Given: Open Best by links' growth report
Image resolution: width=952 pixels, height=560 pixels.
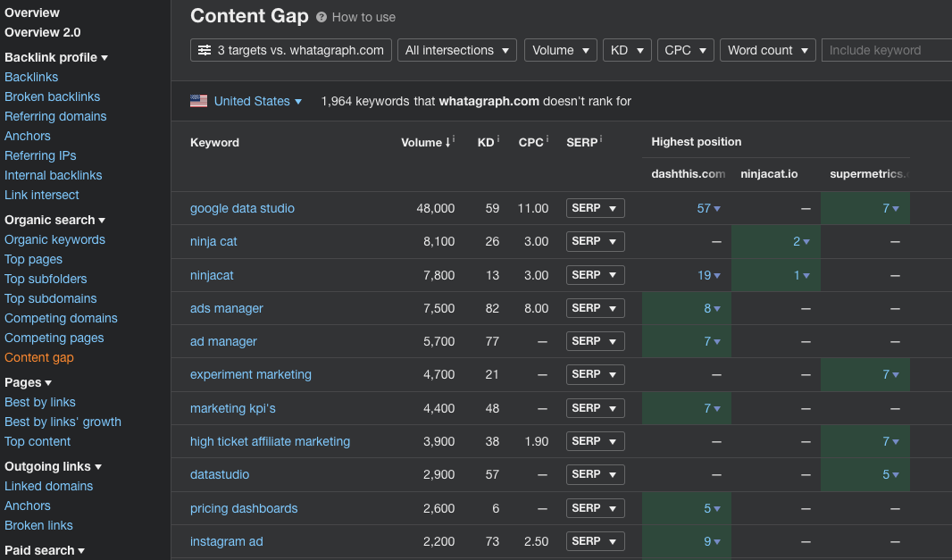Looking at the screenshot, I should coord(63,422).
